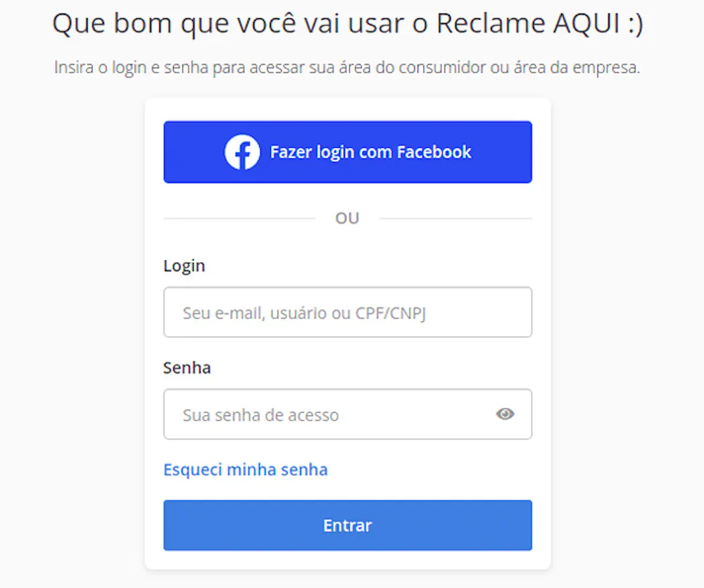Viewport: 704px width, 588px height.
Task: Click "área da empresa" in the subtitle
Action: (x=589, y=68)
